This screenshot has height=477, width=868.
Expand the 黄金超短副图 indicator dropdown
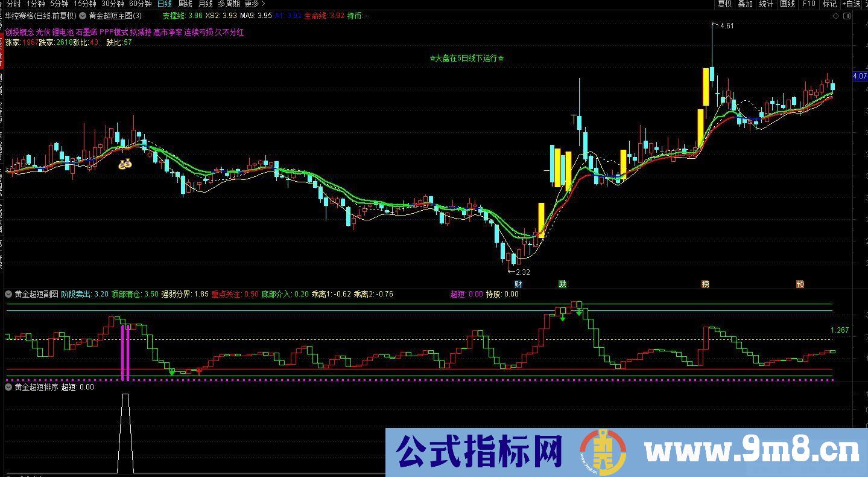[x=8, y=294]
